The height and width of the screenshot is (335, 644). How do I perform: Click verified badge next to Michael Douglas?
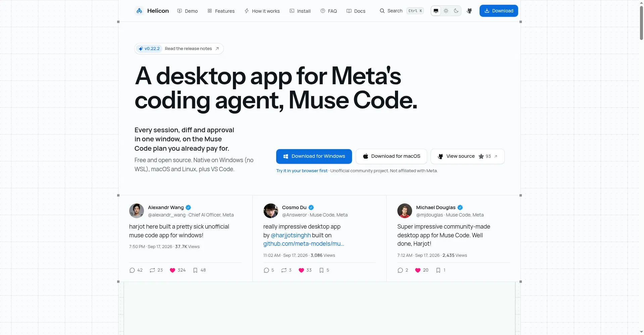pyautogui.click(x=460, y=207)
